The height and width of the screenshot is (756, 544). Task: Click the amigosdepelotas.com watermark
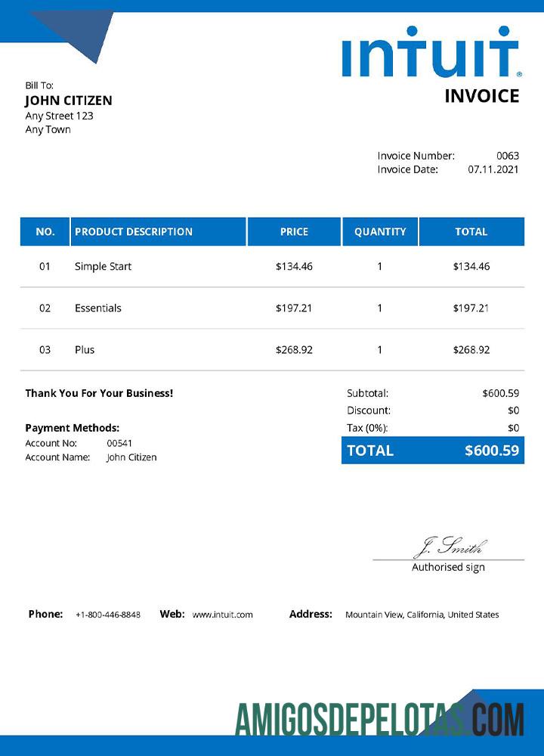[380, 719]
